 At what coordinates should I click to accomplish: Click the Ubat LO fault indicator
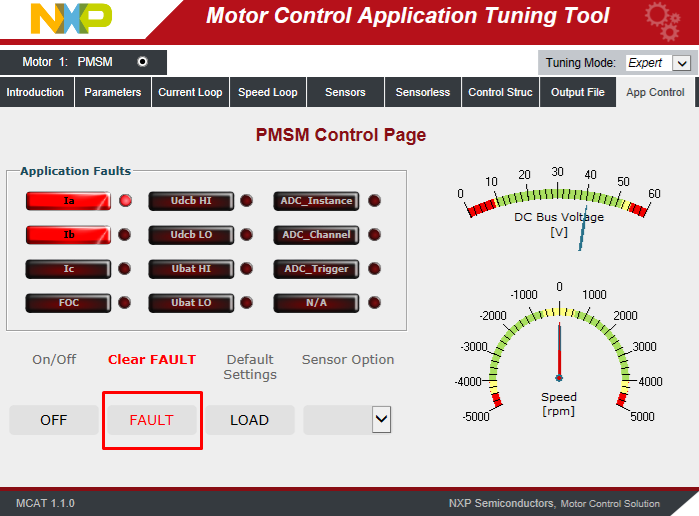(x=191, y=302)
